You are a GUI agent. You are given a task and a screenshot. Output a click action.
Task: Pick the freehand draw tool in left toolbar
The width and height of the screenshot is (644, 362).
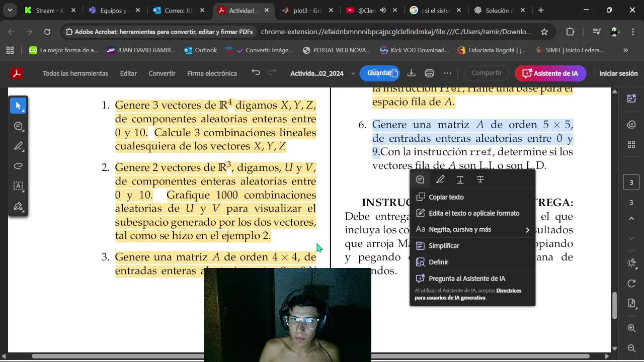coord(19,166)
